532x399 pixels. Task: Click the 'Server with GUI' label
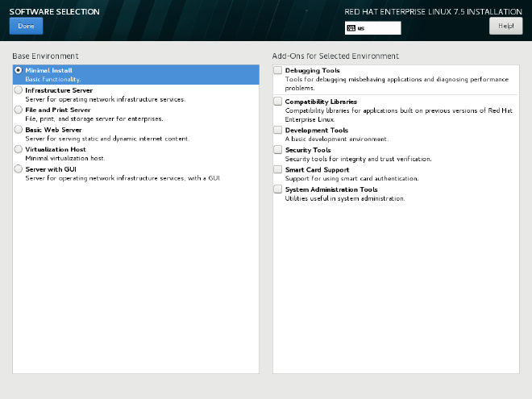click(x=51, y=169)
